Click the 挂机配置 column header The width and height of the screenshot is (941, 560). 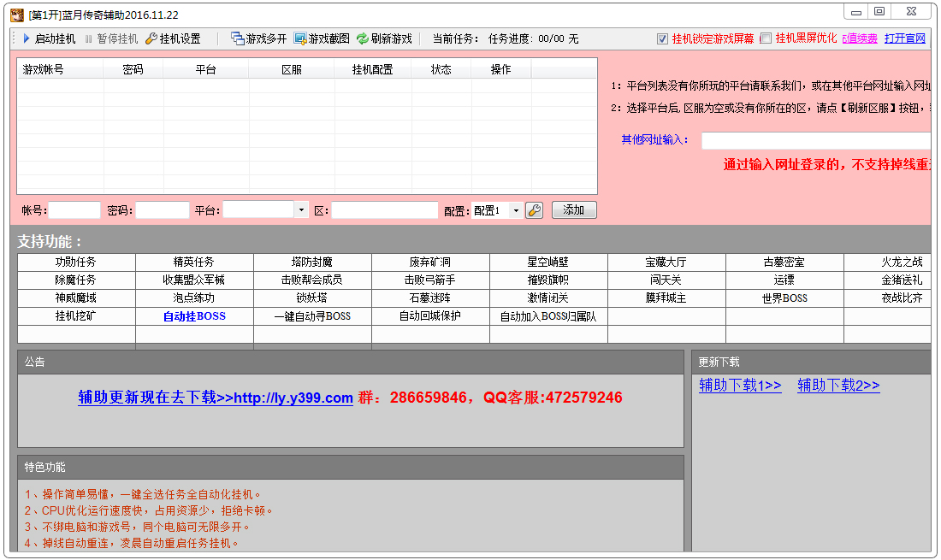(373, 69)
